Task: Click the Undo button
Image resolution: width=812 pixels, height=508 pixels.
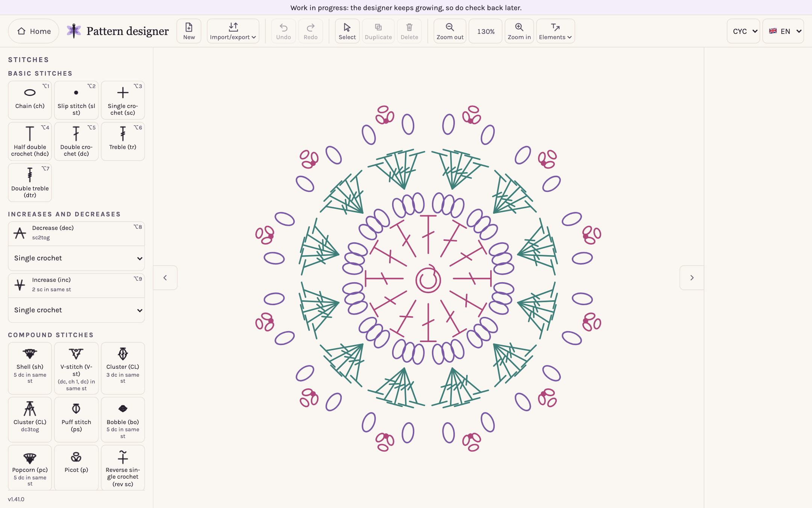Action: 283,31
